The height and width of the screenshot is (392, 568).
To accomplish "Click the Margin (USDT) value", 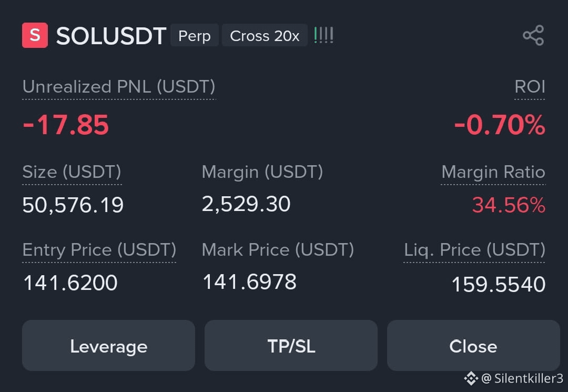I will 246,204.
